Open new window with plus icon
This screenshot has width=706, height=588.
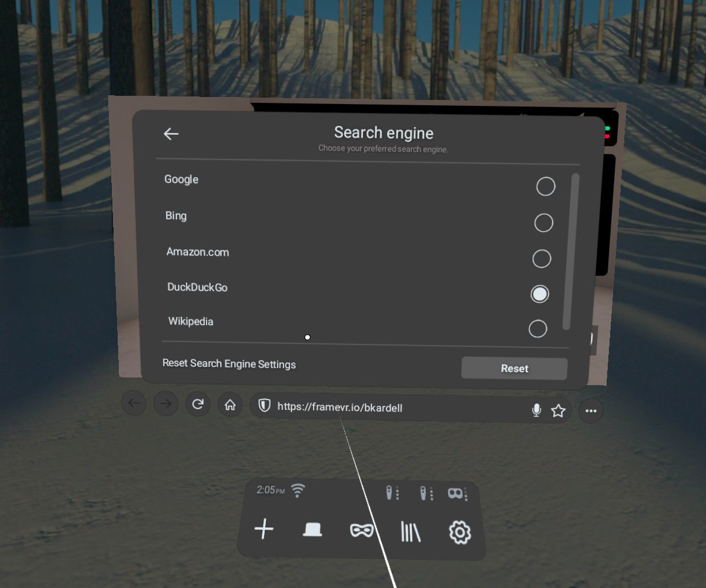click(x=264, y=529)
